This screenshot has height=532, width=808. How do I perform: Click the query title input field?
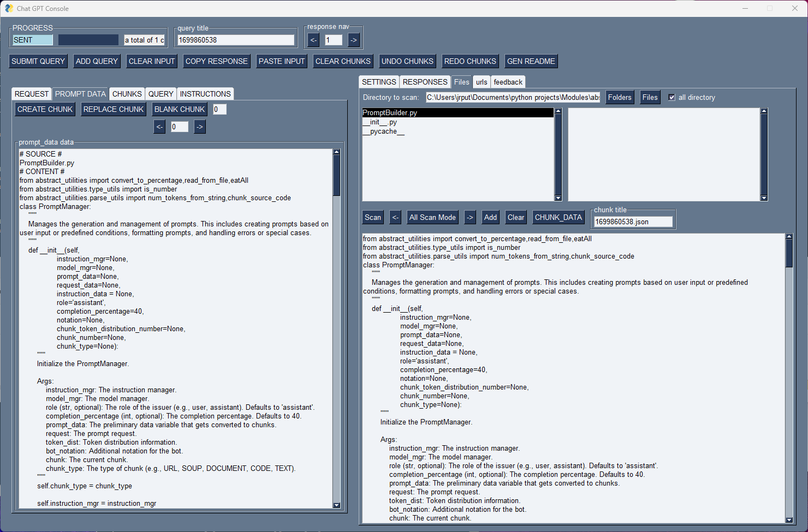pyautogui.click(x=236, y=40)
